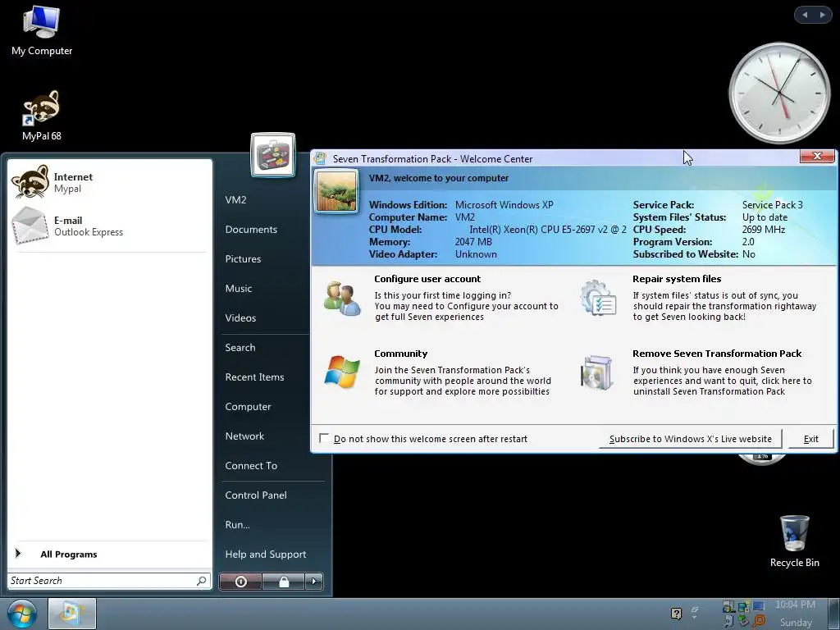840x630 pixels.
Task: Open Outlook Express E-mail from Start menu
Action: tap(110, 226)
